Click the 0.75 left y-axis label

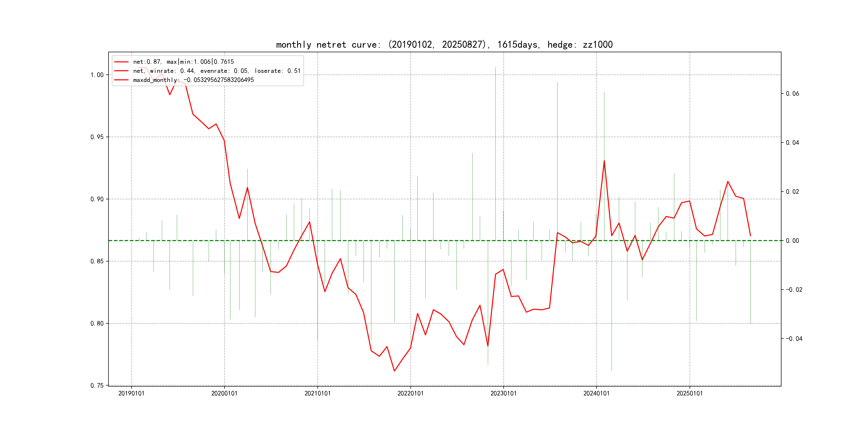(x=97, y=386)
